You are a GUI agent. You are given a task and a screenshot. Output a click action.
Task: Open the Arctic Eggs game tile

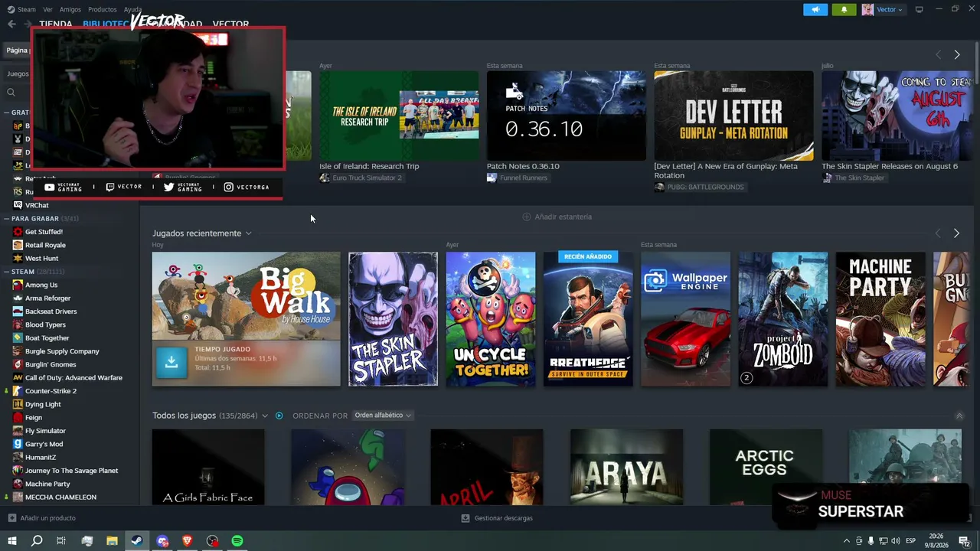coord(766,467)
